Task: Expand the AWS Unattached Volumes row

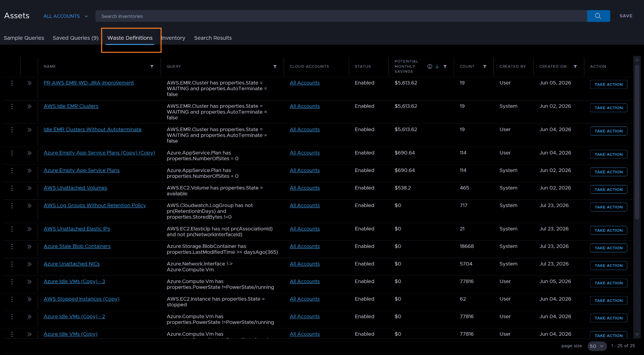Action: pos(29,188)
